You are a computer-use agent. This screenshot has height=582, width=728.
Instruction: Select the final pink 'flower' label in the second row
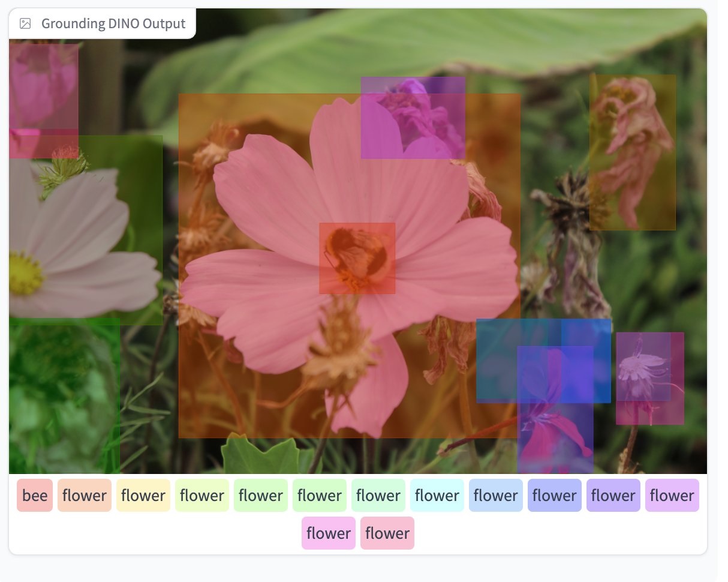[387, 533]
